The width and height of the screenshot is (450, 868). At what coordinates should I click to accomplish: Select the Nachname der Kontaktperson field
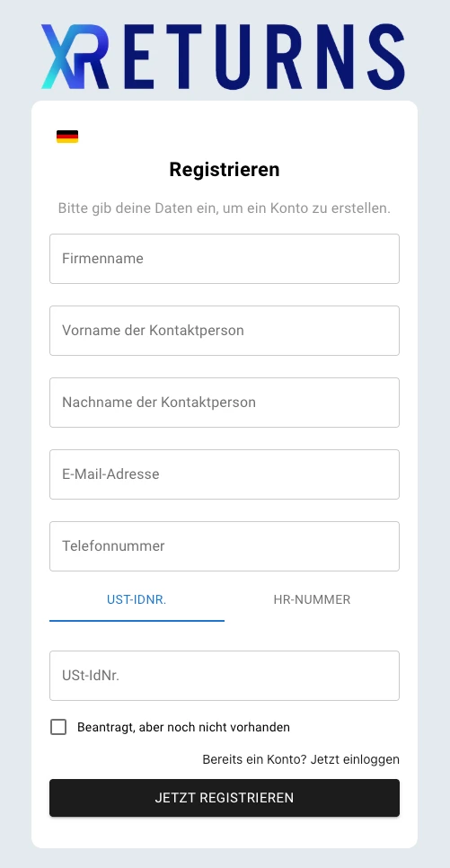pyautogui.click(x=225, y=403)
